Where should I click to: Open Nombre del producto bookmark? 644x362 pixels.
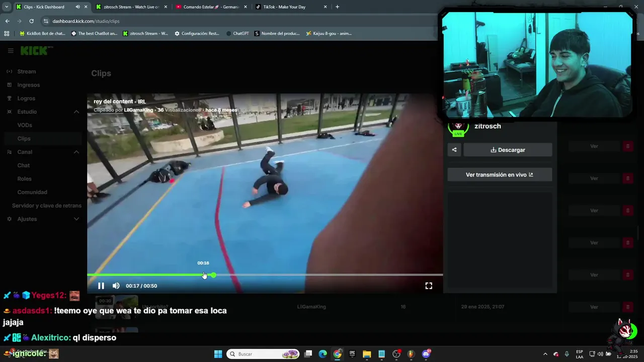pyautogui.click(x=277, y=34)
